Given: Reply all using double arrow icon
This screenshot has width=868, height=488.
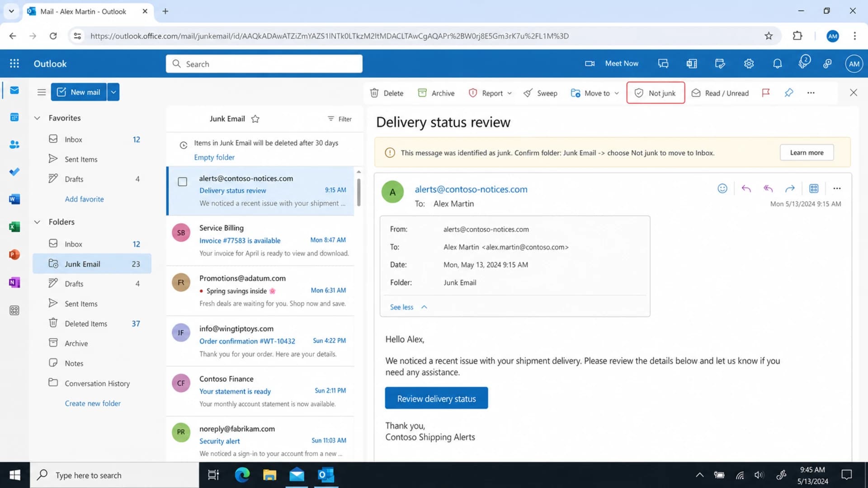Looking at the screenshot, I should (x=768, y=188).
